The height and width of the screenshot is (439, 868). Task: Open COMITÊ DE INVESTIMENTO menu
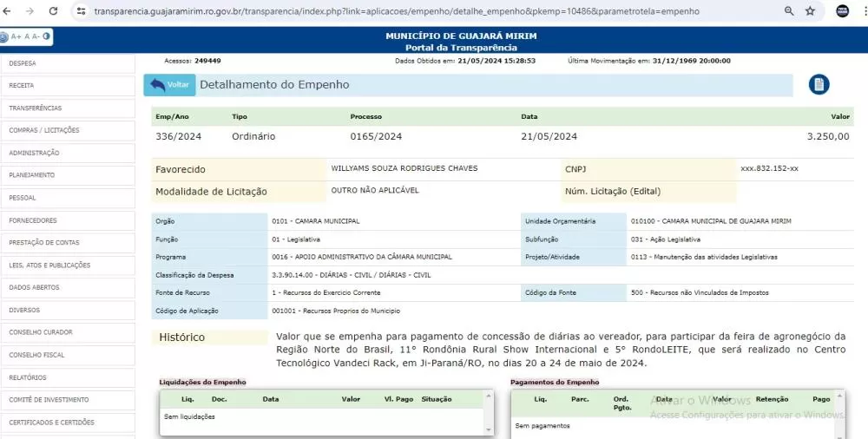tap(68, 400)
